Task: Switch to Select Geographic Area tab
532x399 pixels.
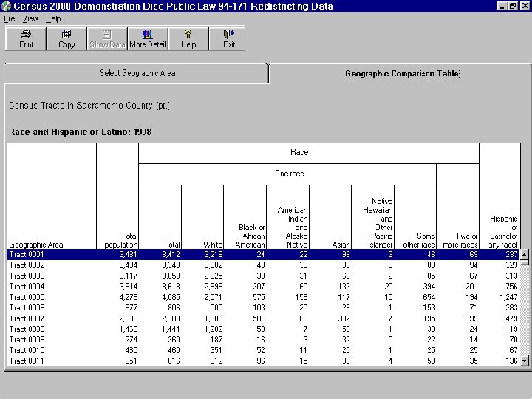Action: point(137,73)
